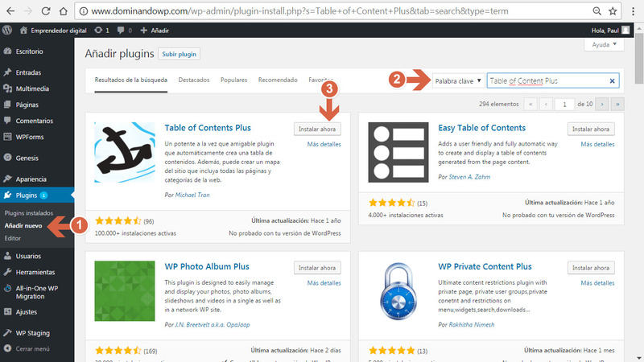644x362 pixels.
Task: Open Más detalles for Table of Contents Plus
Action: (324, 144)
